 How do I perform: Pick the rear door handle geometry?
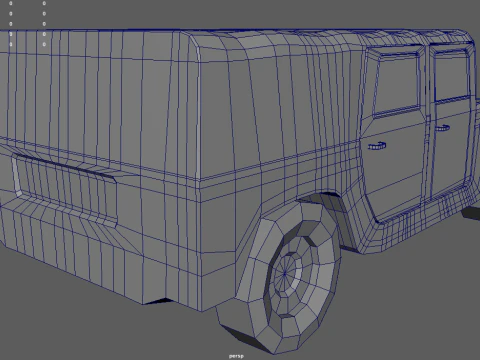point(377,146)
